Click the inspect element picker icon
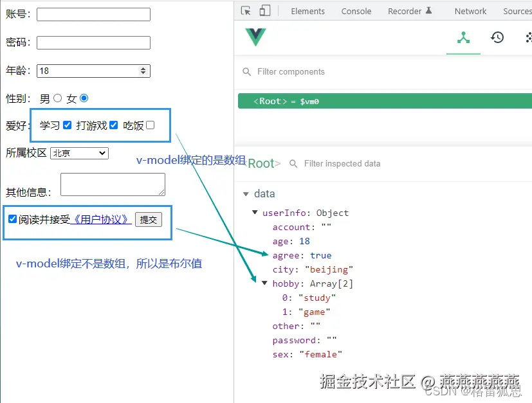532x403 pixels. [x=246, y=11]
